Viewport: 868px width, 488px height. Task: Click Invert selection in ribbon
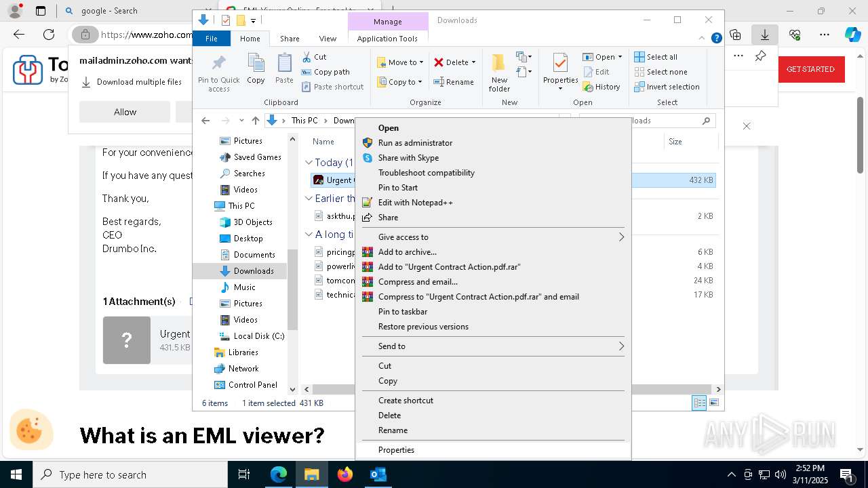[x=667, y=87]
